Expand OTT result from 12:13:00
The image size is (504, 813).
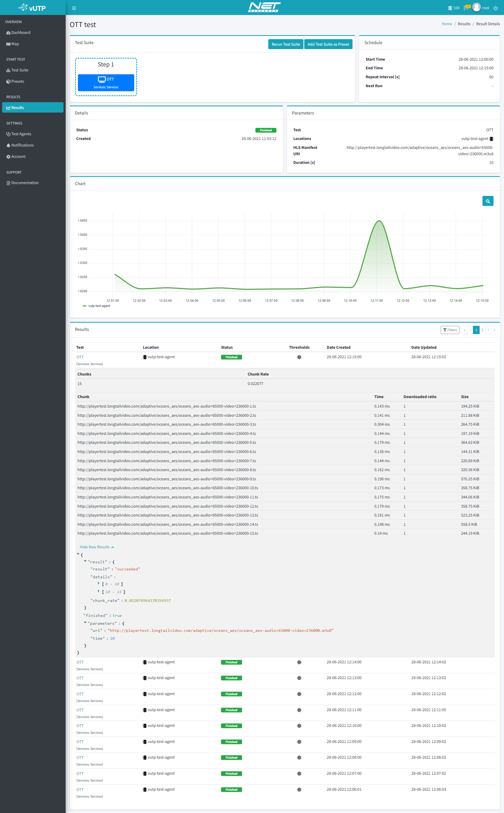tap(80, 678)
